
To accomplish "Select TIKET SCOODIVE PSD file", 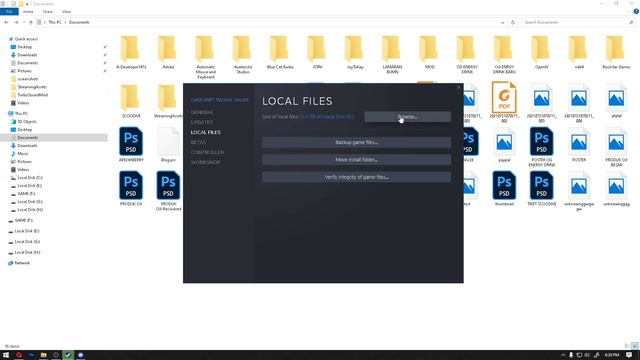I will pyautogui.click(x=542, y=189).
